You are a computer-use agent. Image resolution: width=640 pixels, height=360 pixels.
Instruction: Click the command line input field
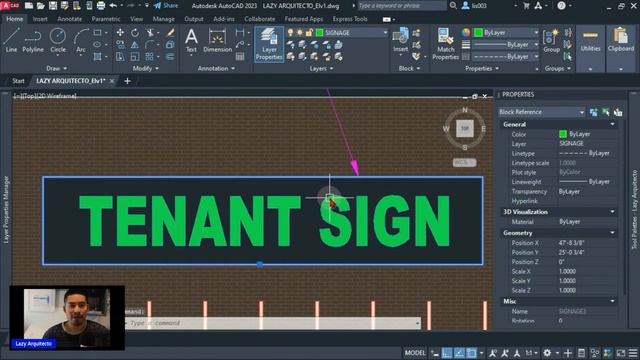point(273,323)
